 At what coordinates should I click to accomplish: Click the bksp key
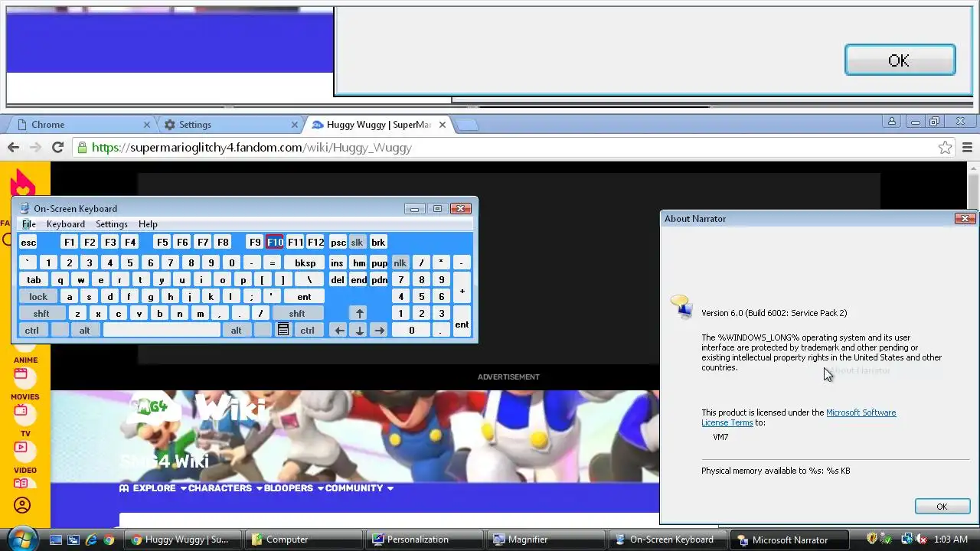point(305,262)
